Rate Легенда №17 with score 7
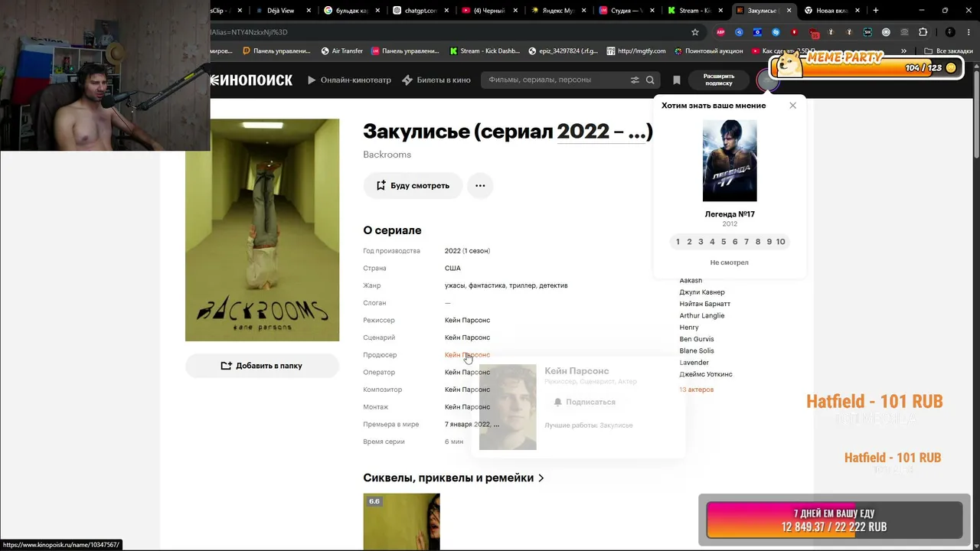980x551 pixels. (746, 242)
